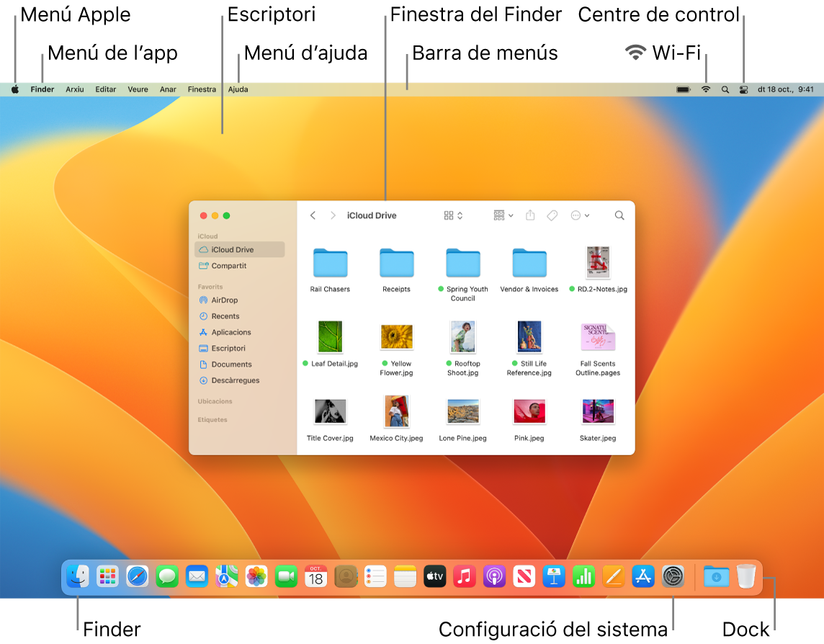Open the Downloads folder in the Dock
Screen dimensions: 824x644
coord(716,577)
